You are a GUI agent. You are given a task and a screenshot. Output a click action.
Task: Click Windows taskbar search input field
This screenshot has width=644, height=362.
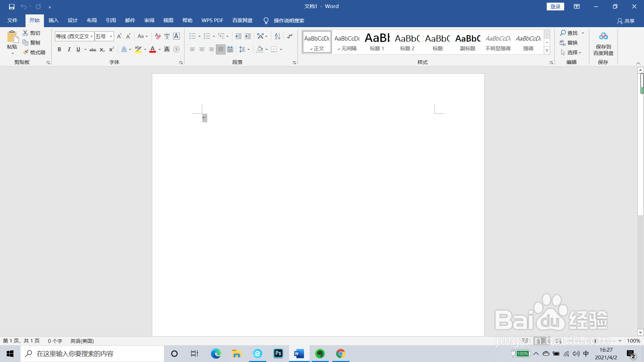click(92, 354)
